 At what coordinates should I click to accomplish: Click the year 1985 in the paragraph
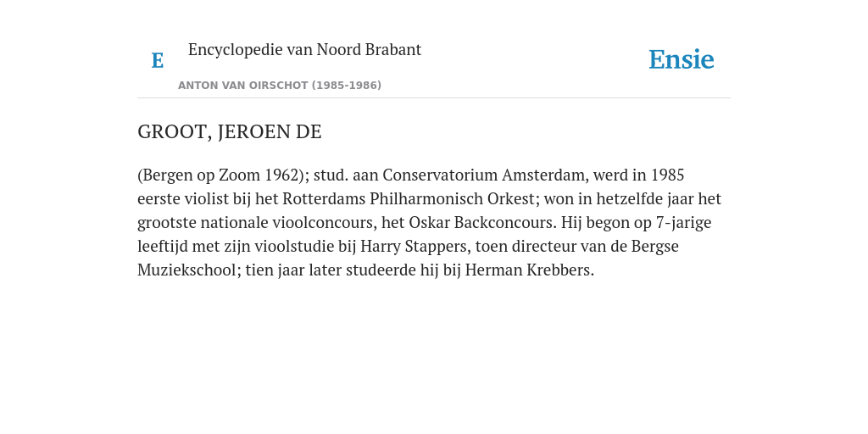(x=668, y=175)
